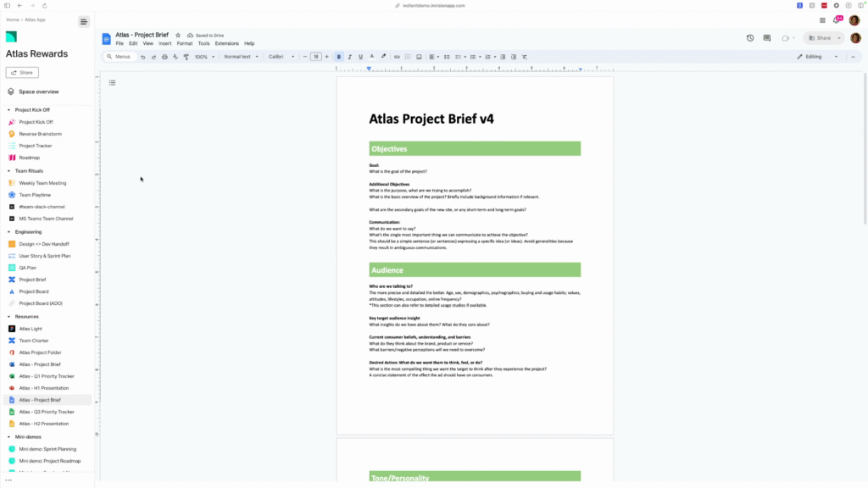Toggle italic formatting
The height and width of the screenshot is (488, 868).
coord(350,57)
